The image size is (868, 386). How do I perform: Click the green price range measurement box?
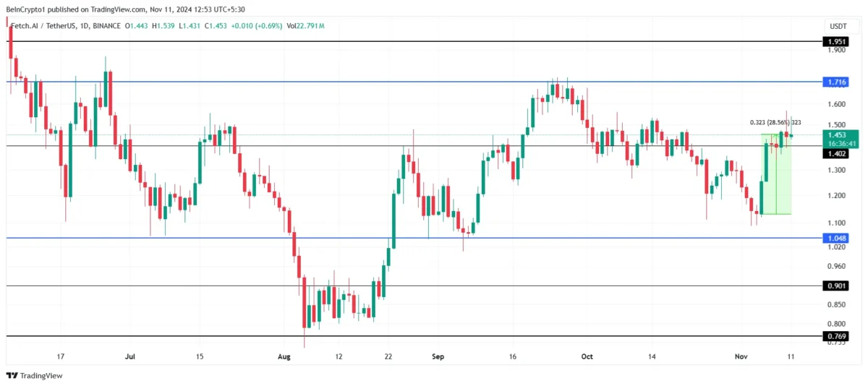(x=776, y=175)
